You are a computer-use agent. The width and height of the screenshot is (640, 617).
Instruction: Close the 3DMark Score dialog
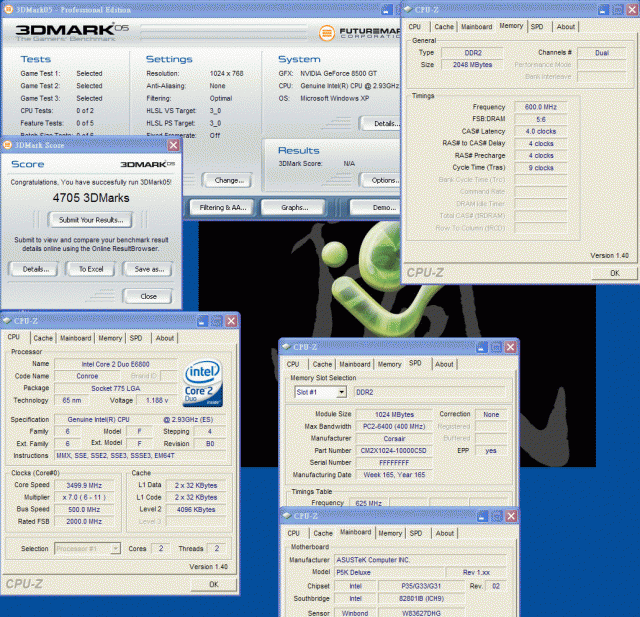(173, 145)
